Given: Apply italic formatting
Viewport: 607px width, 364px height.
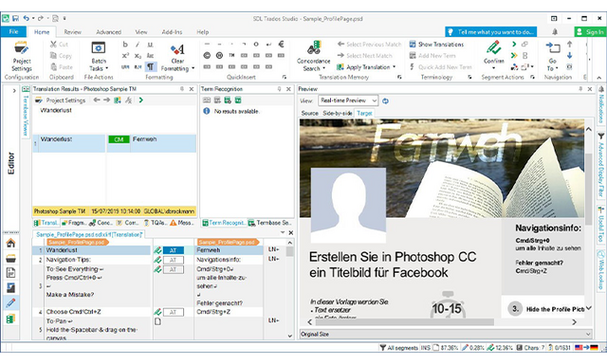Looking at the screenshot, I should coord(138,45).
